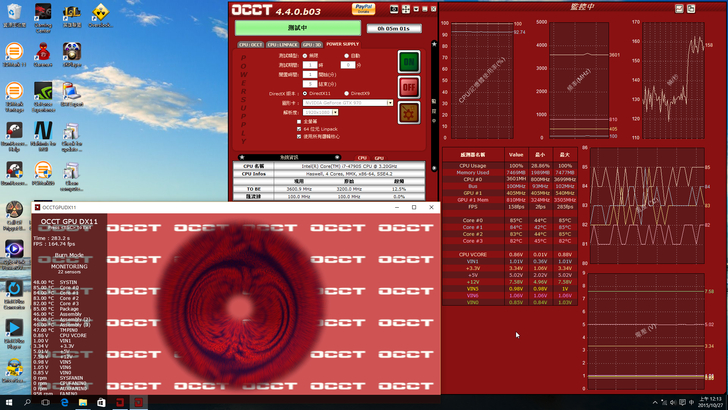Switch to the GPU:3D tab

312,45
